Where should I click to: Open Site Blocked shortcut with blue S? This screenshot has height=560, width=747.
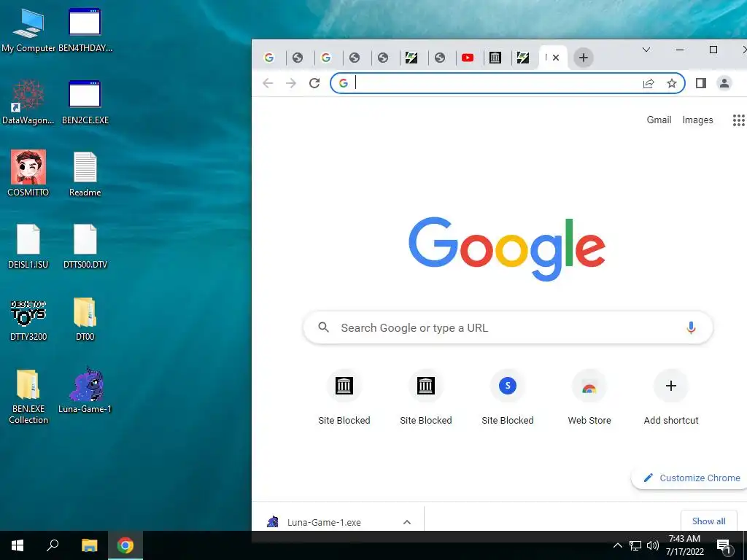pos(508,397)
